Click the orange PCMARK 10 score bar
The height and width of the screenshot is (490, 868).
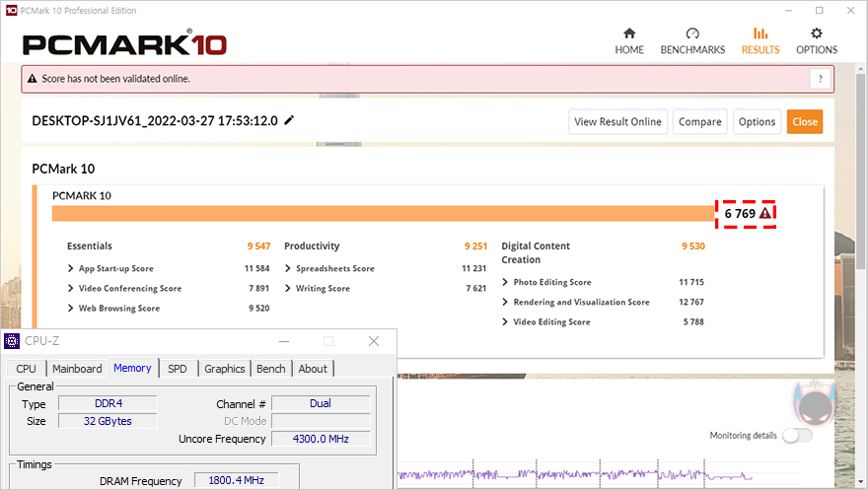(383, 214)
